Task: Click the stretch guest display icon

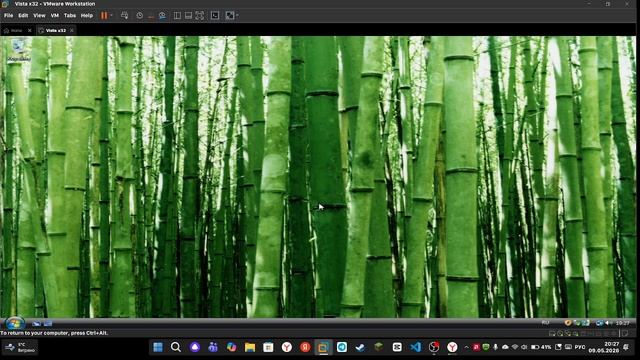Action: click(230, 16)
